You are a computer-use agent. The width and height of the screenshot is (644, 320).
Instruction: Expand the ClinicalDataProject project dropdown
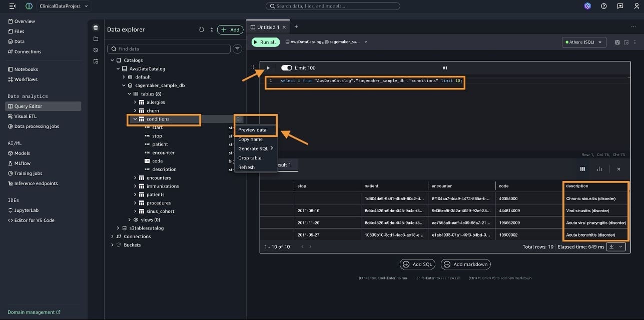point(65,6)
